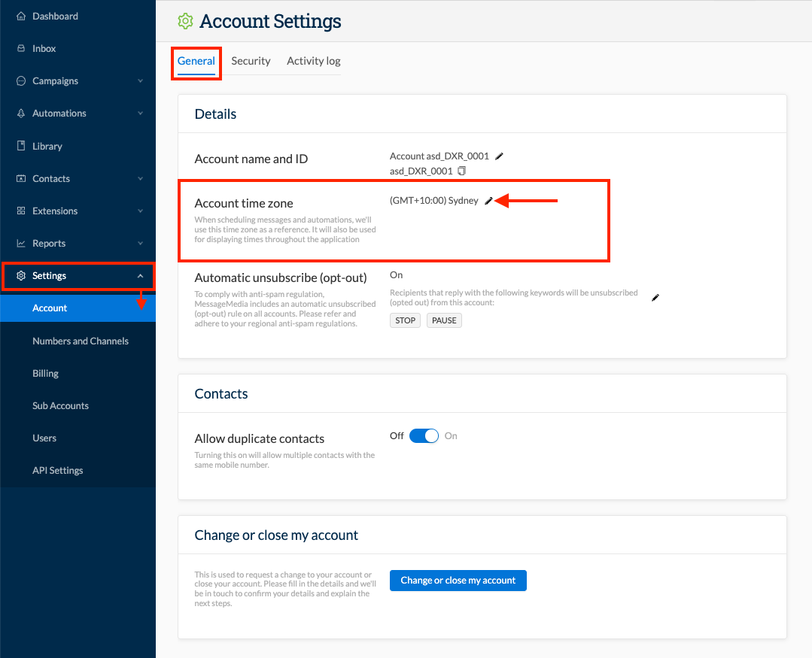Click the PAUSE keyword tag
812x658 pixels.
pyautogui.click(x=444, y=320)
